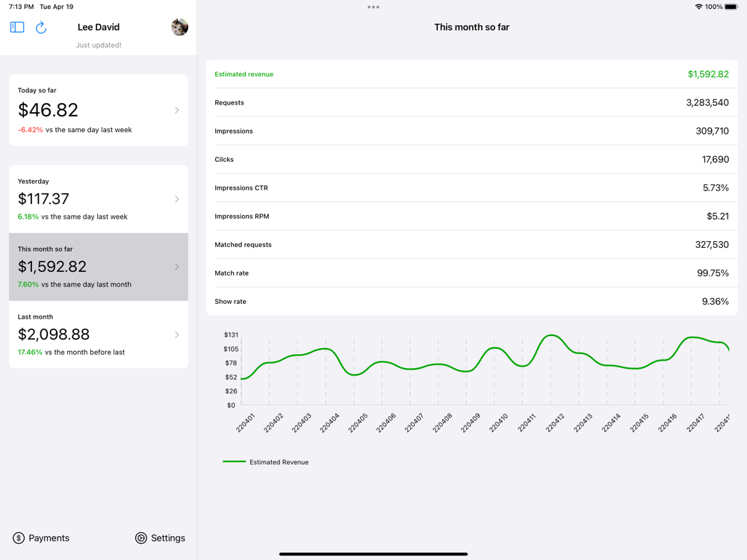Click the Estimated revenue row label

coord(244,74)
